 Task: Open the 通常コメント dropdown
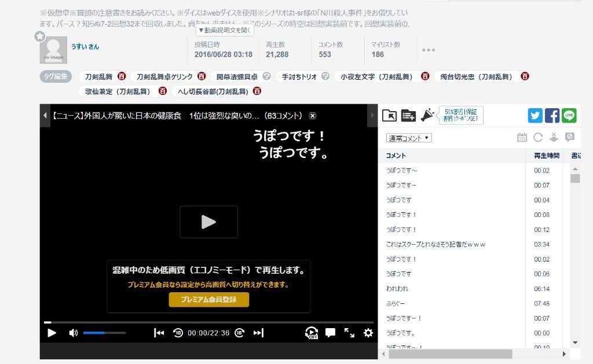pyautogui.click(x=409, y=138)
